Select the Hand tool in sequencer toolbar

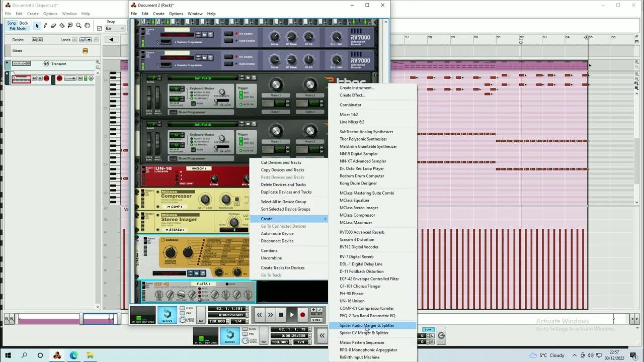click(x=87, y=26)
